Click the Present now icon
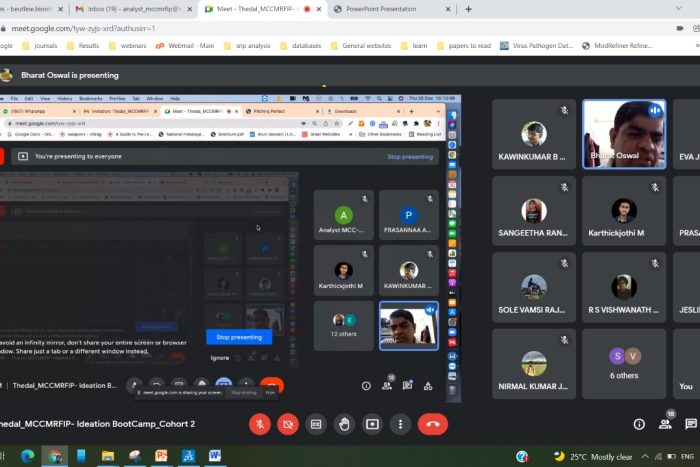700x467 pixels. pyautogui.click(x=372, y=424)
